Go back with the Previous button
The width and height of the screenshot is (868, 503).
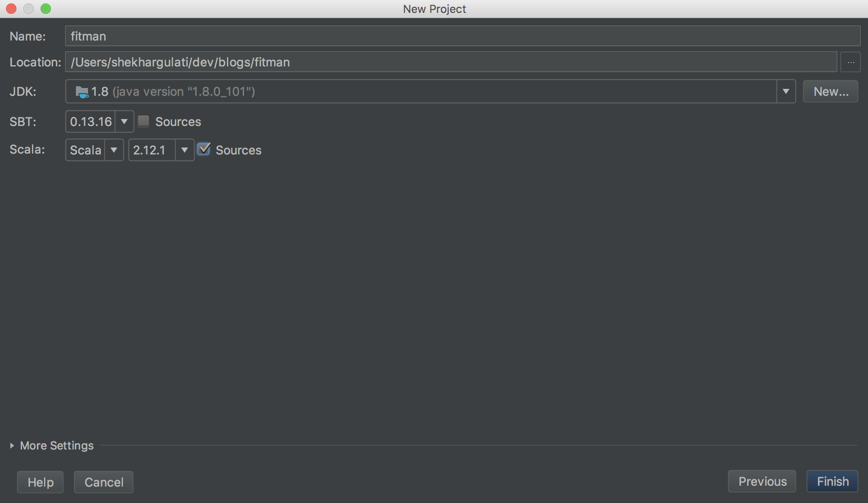762,481
